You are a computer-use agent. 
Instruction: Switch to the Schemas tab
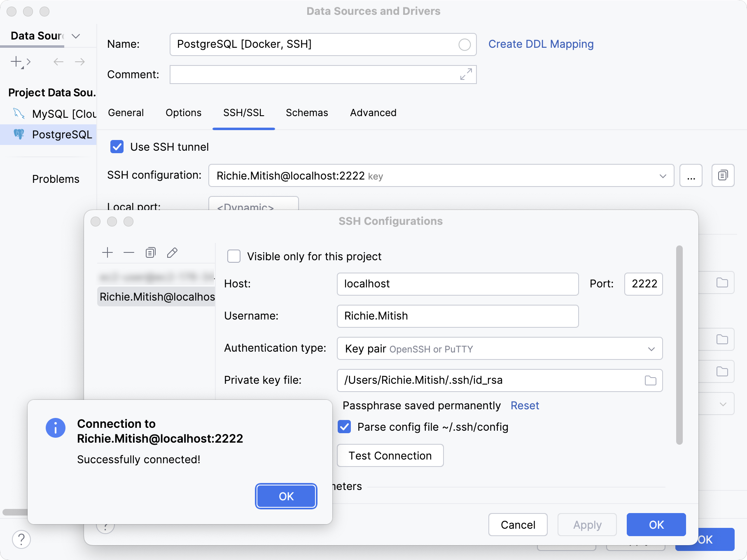click(306, 112)
